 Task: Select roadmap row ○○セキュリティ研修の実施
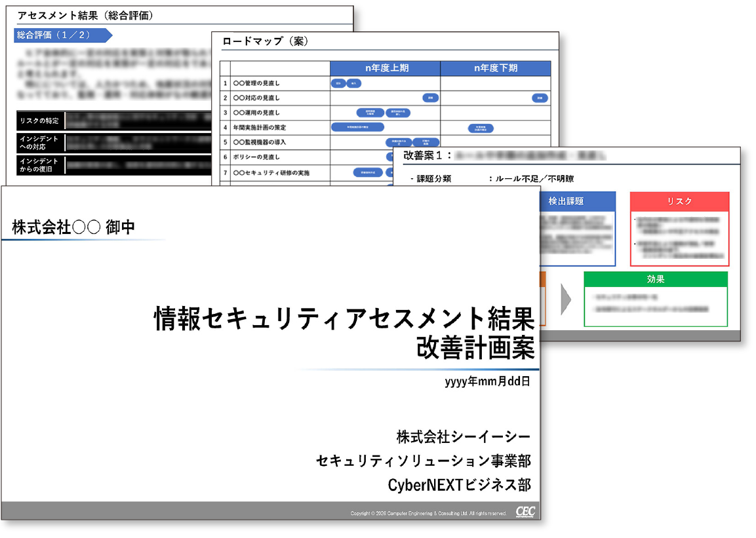[307, 172]
